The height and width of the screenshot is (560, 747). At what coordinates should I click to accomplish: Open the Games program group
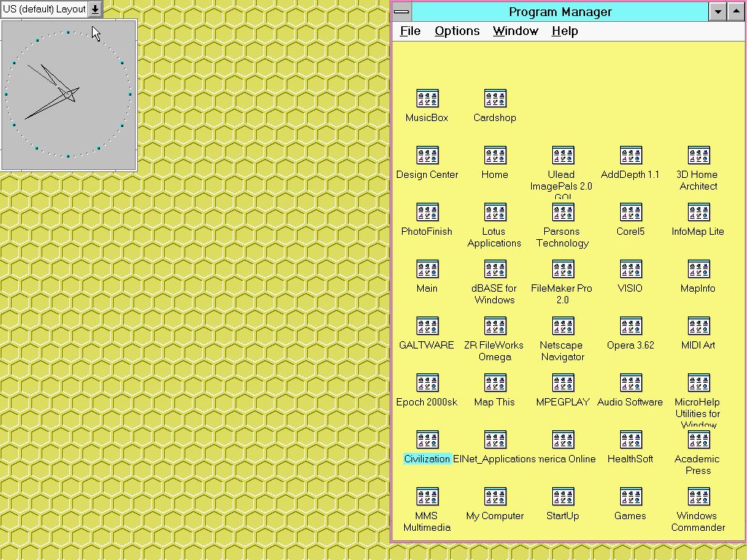(x=630, y=497)
